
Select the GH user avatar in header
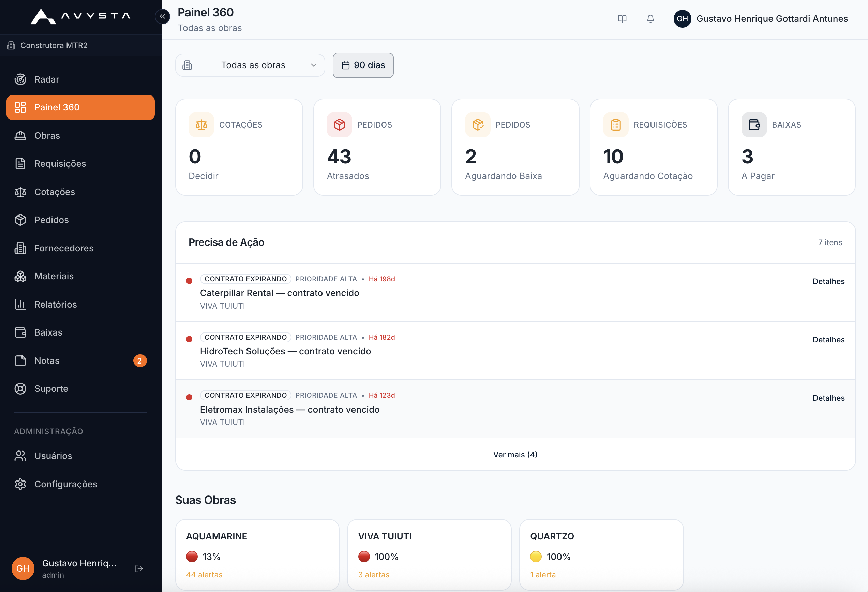click(682, 19)
